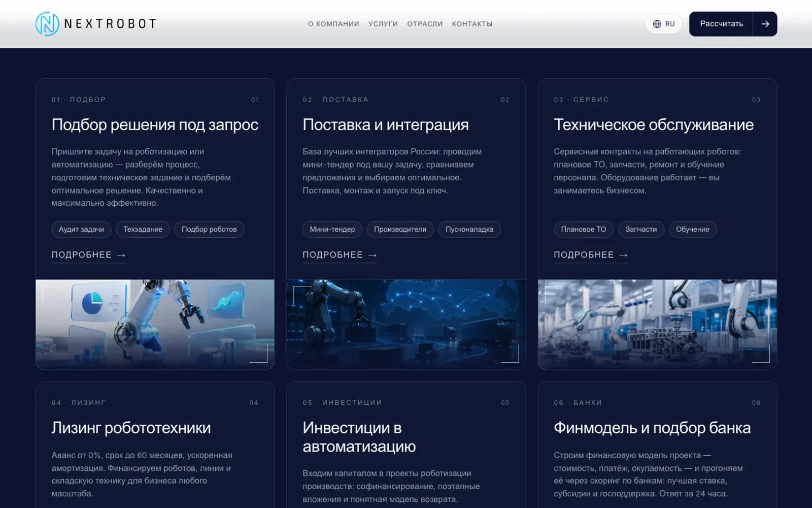Click the arrow after ПОДРОБНЕЕ in Подбор card

[121, 255]
